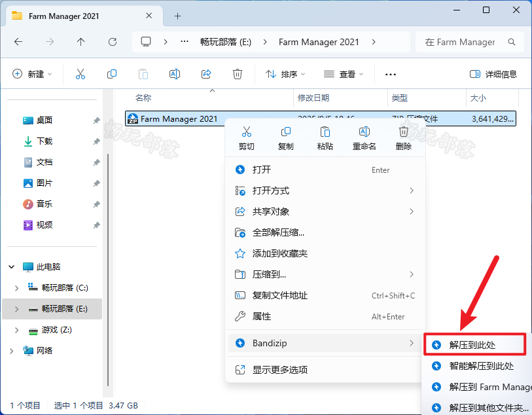Click the Delete trash icon in the toolbar
Viewport: 532px width, 415px height.
pos(237,74)
